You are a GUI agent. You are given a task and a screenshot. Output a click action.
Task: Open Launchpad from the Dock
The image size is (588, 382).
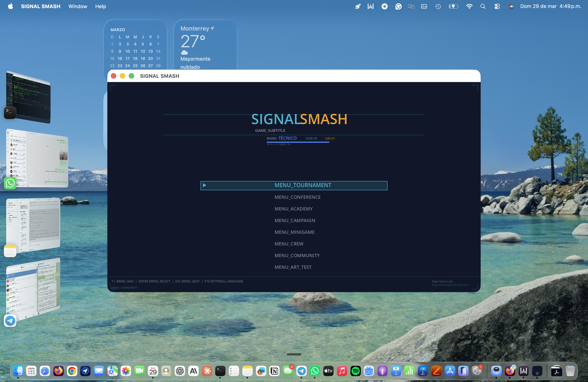(x=31, y=371)
